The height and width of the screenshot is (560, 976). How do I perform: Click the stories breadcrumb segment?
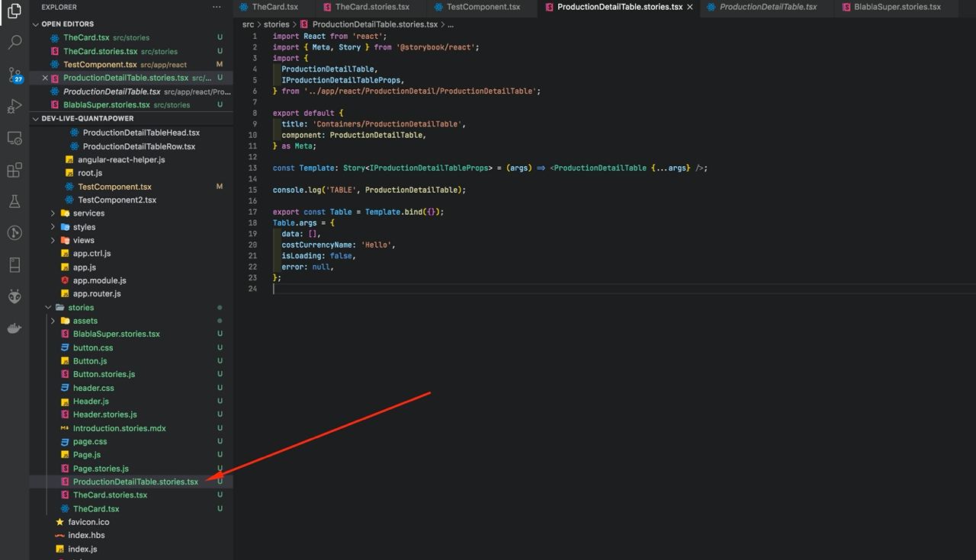pos(277,24)
